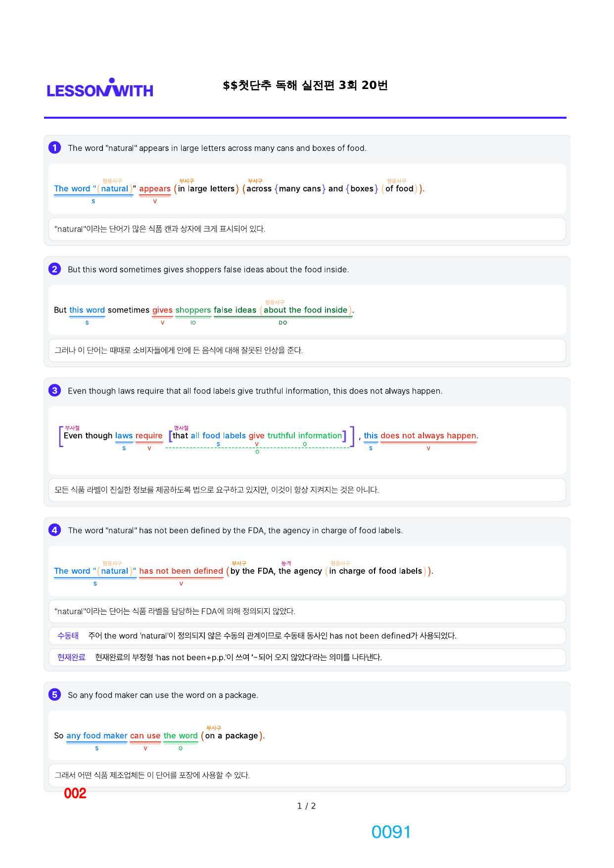The height and width of the screenshot is (868, 614).
Task: Click the verb 'appears' in sentence one
Action: tap(155, 188)
